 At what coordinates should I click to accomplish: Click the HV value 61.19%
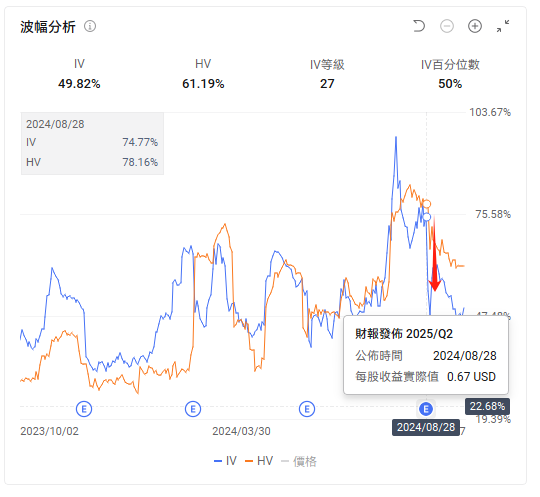(x=203, y=84)
